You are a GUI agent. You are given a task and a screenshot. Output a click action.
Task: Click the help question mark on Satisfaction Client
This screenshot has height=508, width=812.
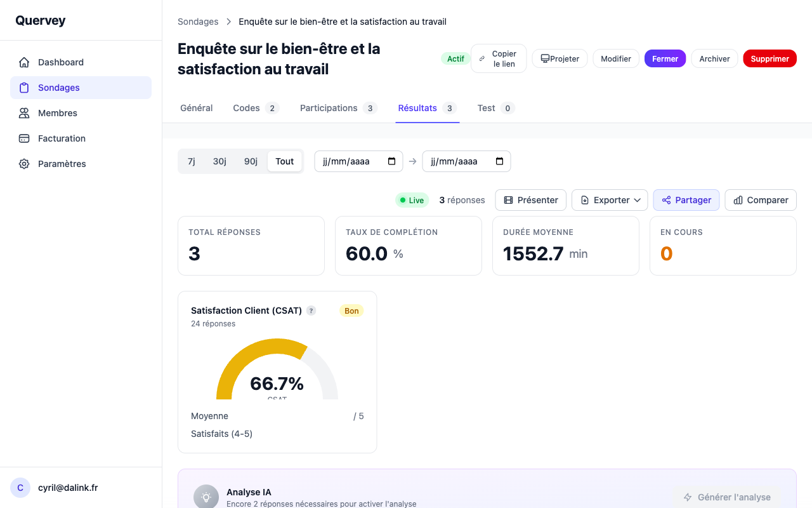pos(311,311)
